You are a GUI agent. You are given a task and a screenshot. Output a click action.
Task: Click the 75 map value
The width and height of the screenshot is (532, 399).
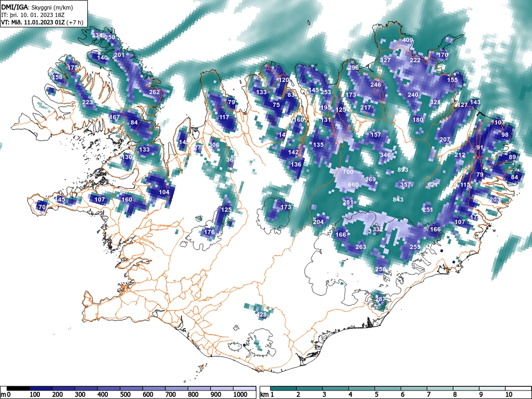pos(276,105)
